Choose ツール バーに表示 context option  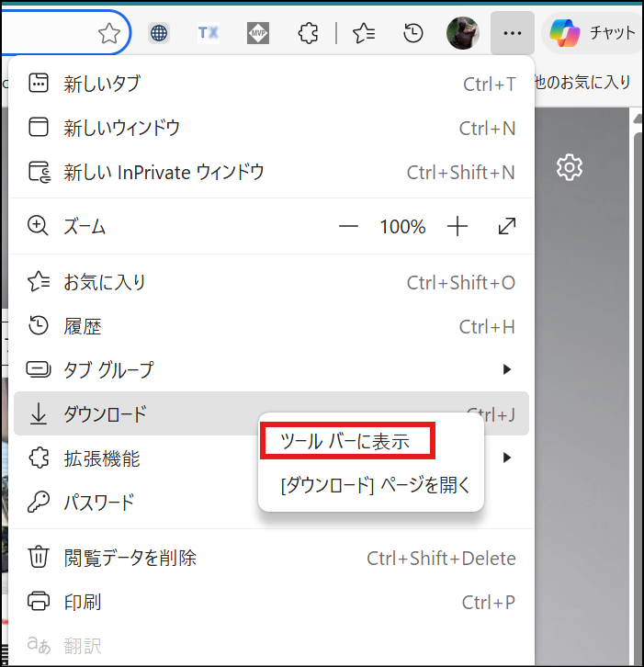click(x=347, y=441)
